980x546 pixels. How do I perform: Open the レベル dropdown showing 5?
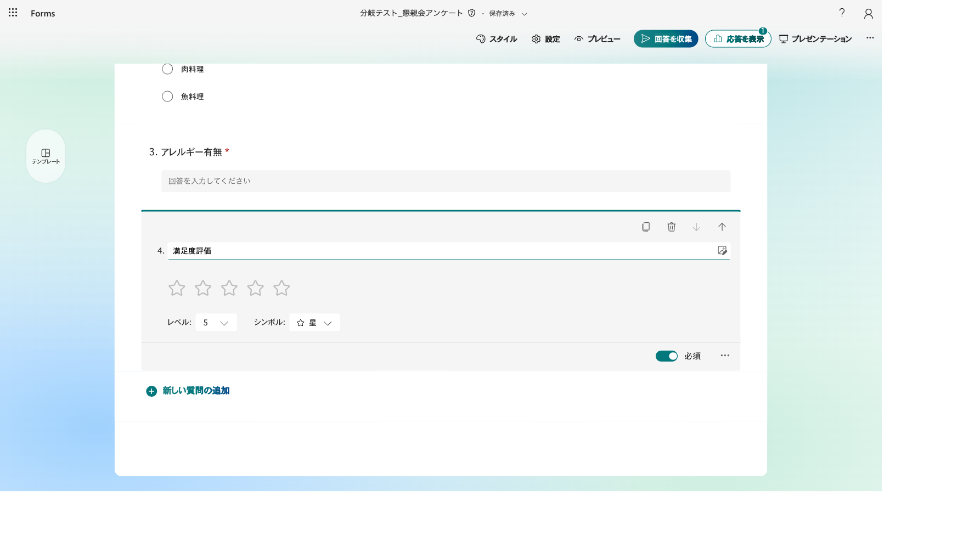[216, 323]
